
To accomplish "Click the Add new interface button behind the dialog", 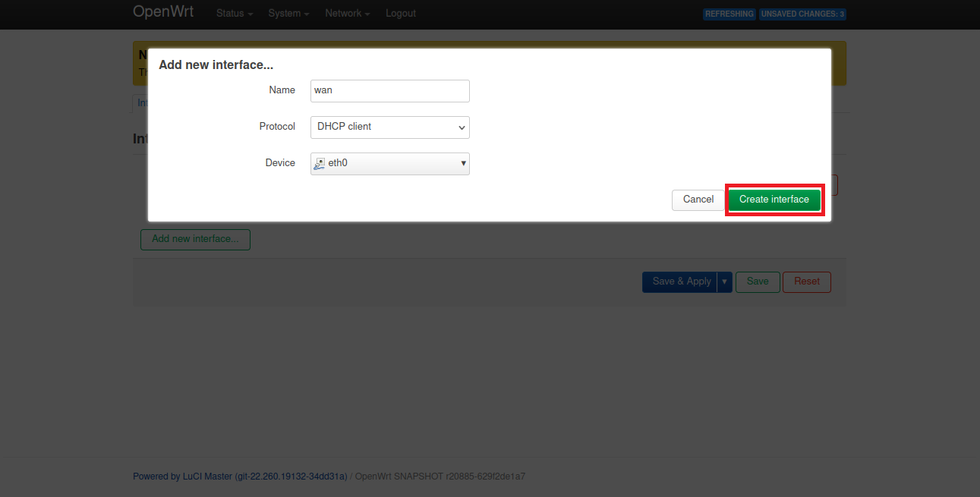I will point(195,239).
